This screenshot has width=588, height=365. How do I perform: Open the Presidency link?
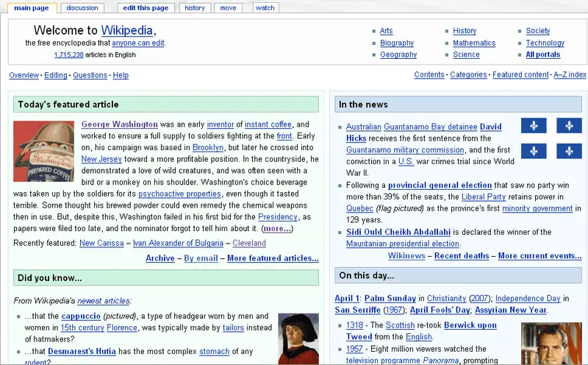coord(278,217)
